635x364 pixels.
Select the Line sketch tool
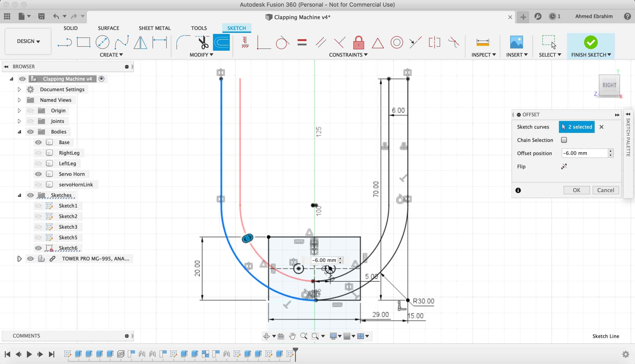coord(65,42)
